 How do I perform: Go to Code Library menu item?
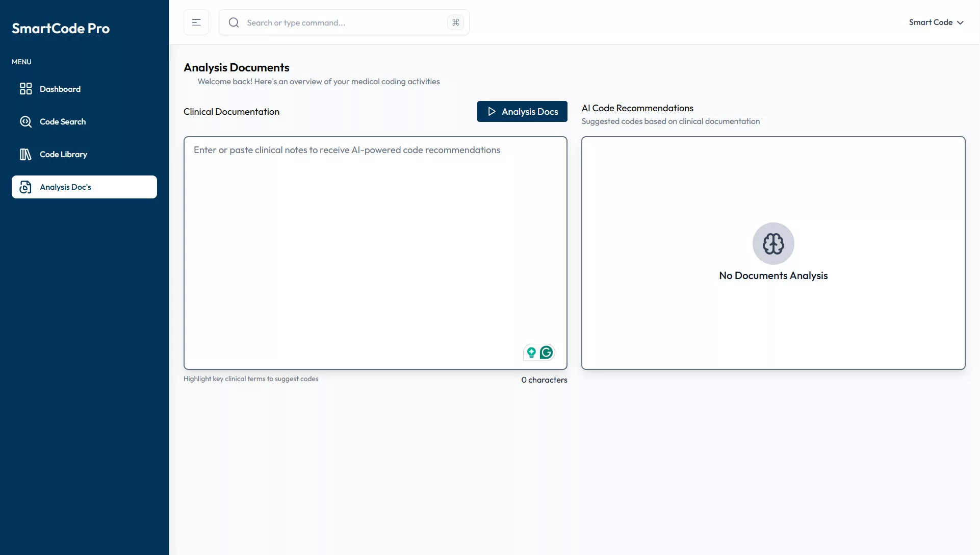point(63,154)
